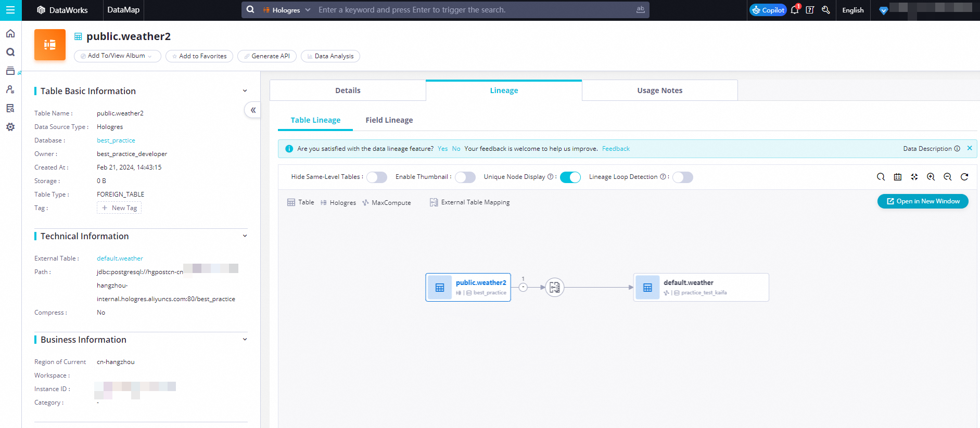980x428 pixels.
Task: Open Data Analysis for this table
Action: 330,56
